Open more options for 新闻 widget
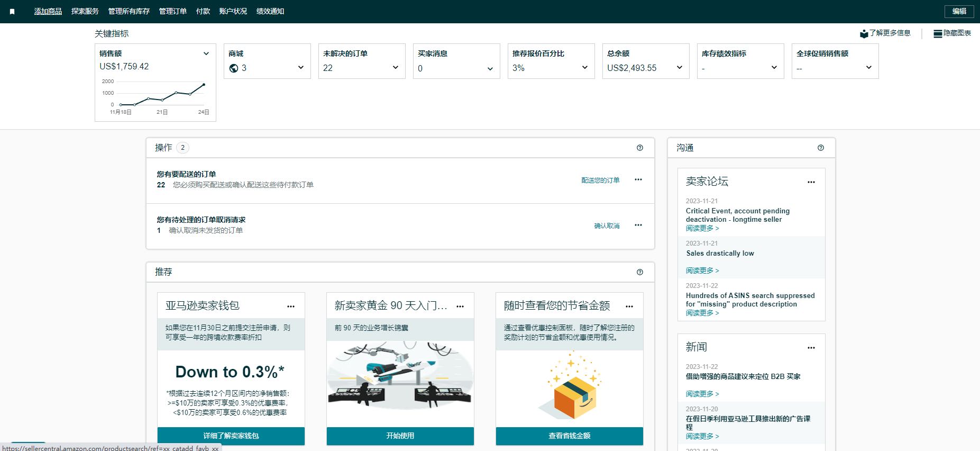 click(x=811, y=348)
